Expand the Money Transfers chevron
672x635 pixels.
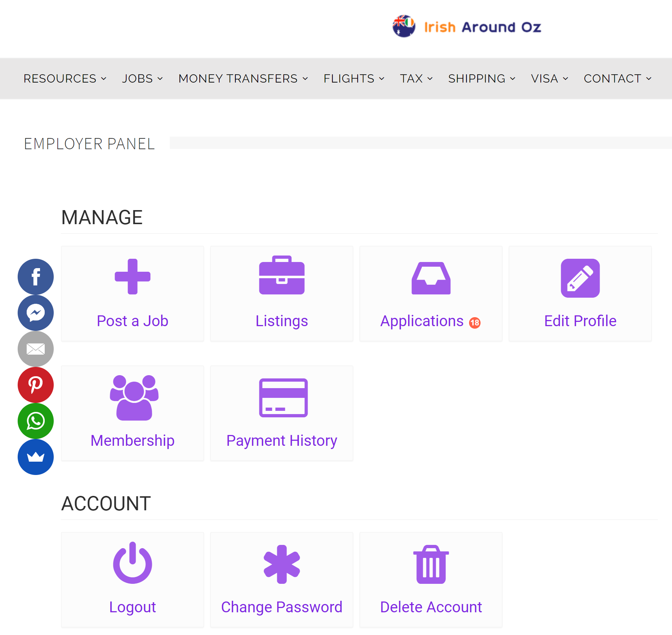305,79
